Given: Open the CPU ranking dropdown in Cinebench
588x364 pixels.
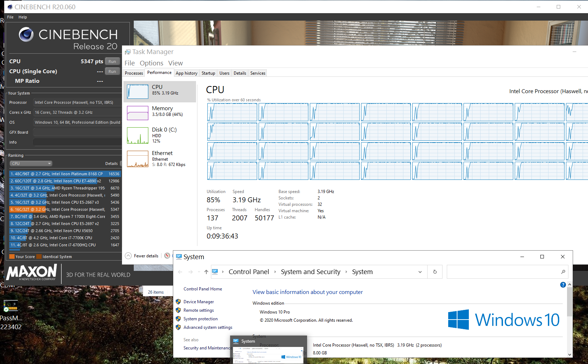Looking at the screenshot, I should pyautogui.click(x=31, y=163).
